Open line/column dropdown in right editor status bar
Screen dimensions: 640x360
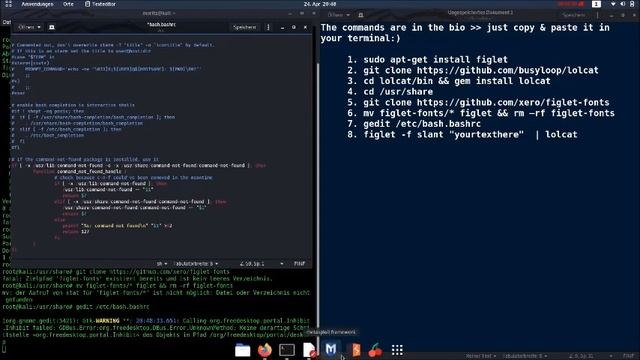590,356
